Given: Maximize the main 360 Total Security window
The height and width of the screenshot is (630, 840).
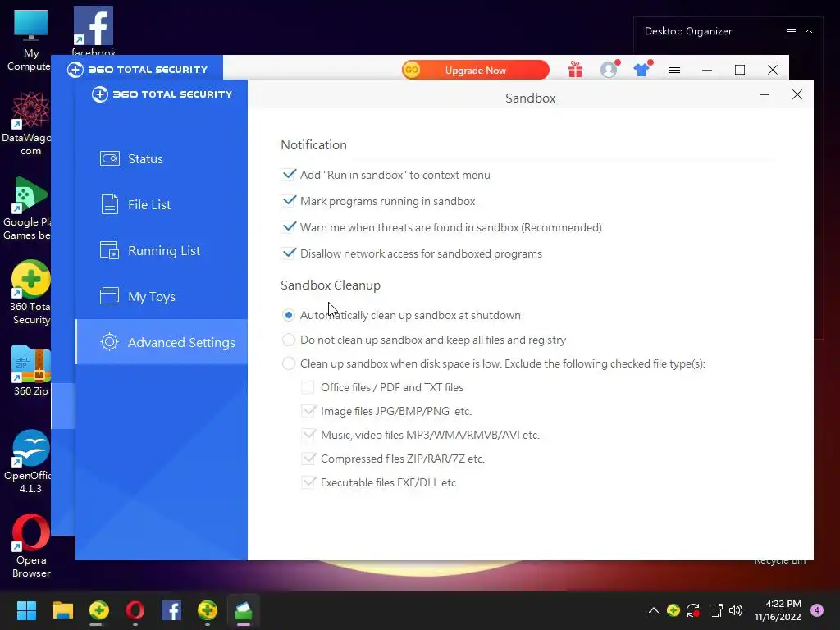Looking at the screenshot, I should pos(740,70).
